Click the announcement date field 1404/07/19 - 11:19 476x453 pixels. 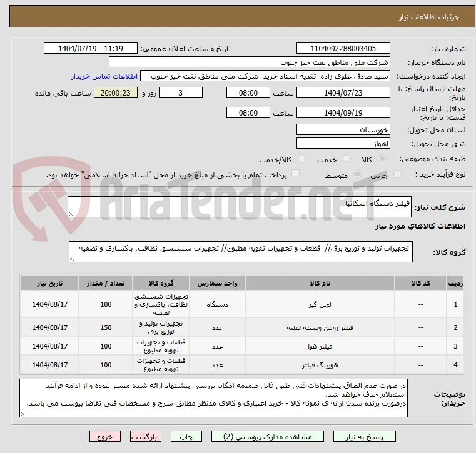pos(91,49)
